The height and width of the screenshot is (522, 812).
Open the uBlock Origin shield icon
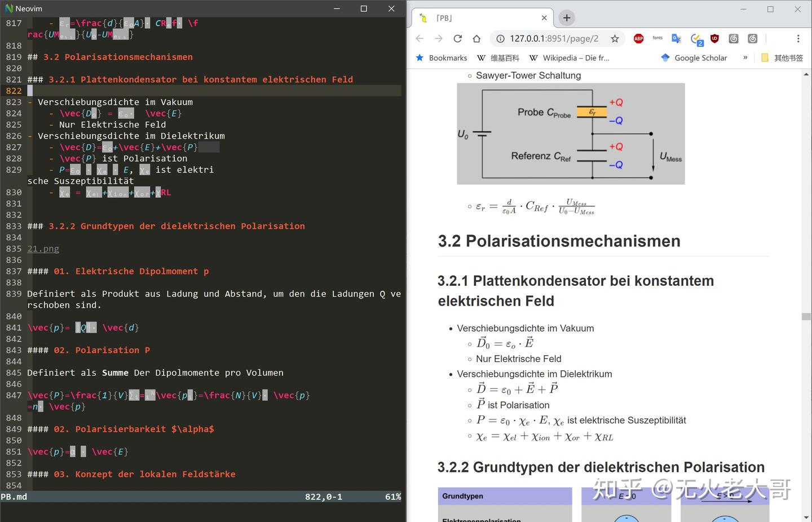click(714, 38)
